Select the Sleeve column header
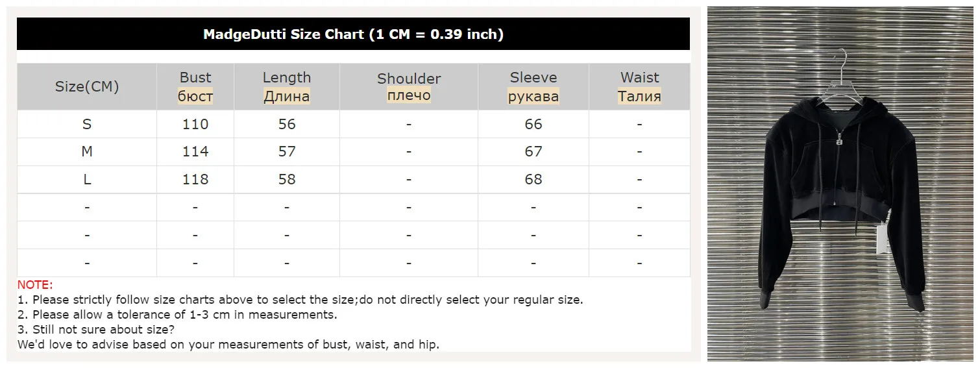 [533, 87]
